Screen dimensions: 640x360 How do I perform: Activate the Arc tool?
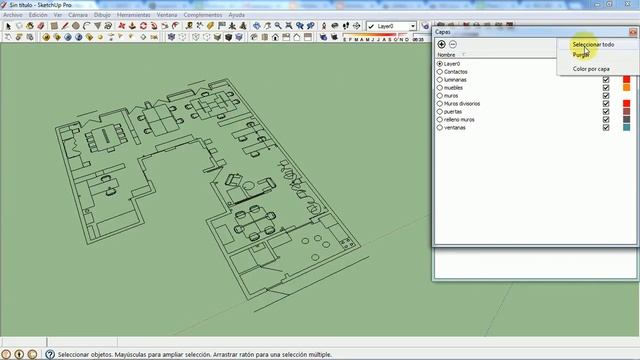(x=87, y=26)
